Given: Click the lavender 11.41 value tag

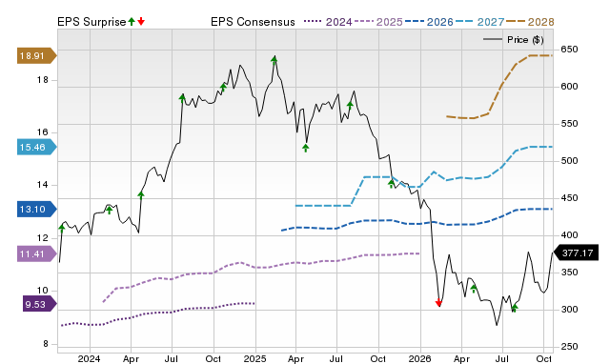Looking at the screenshot, I should pyautogui.click(x=36, y=254).
